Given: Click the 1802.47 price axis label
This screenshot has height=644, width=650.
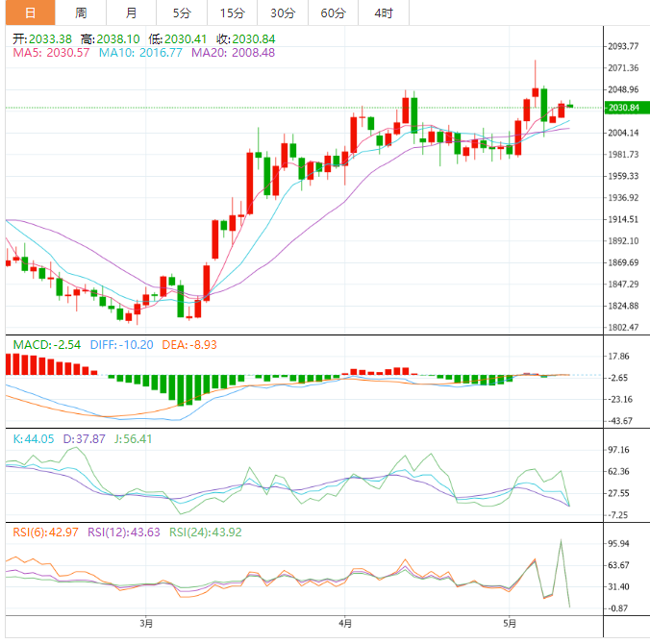Looking at the screenshot, I should pyautogui.click(x=623, y=328).
